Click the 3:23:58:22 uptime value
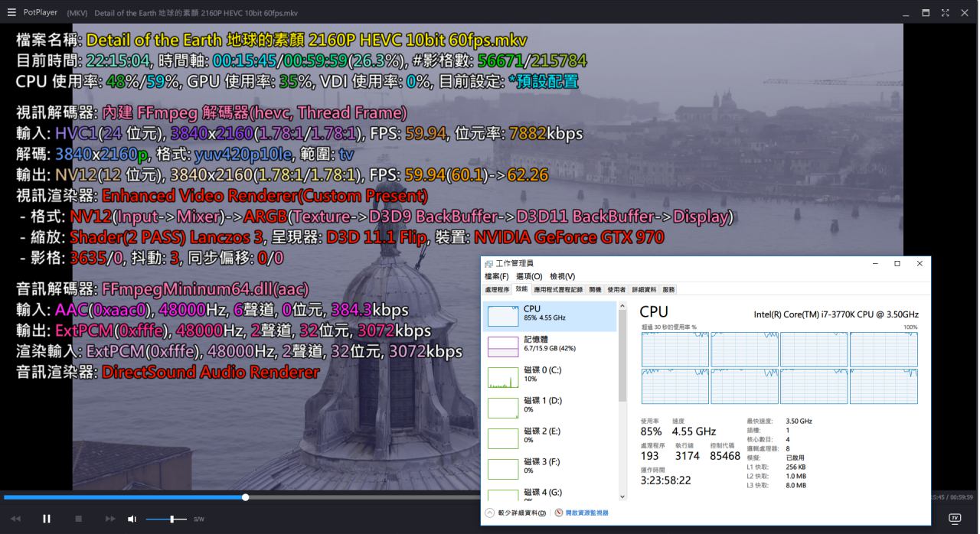The width and height of the screenshot is (980, 534). coord(666,480)
